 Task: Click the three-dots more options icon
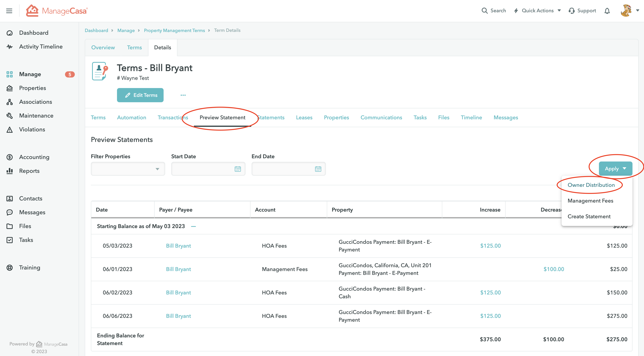(183, 95)
